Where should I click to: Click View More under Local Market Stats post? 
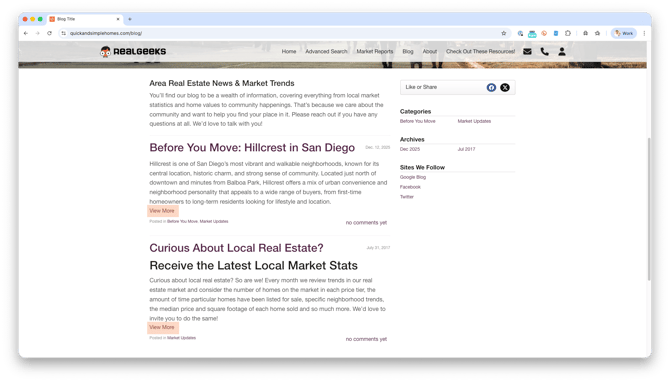click(162, 328)
